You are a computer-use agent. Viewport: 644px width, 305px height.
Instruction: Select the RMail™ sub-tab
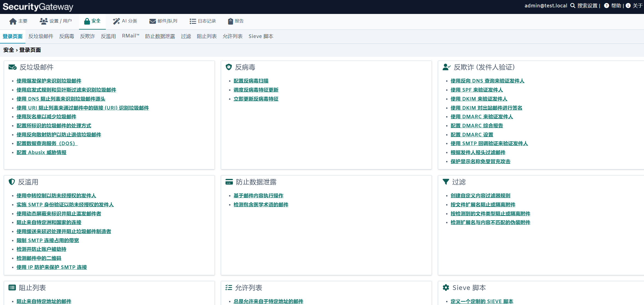[x=131, y=36]
